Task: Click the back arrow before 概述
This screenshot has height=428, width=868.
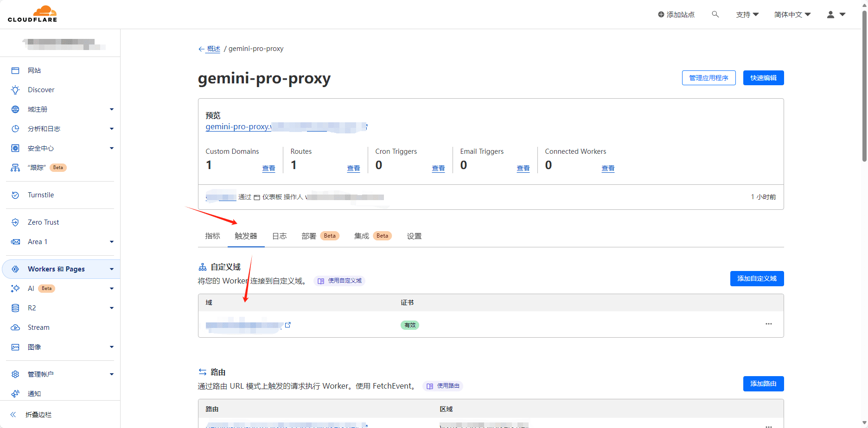Action: point(201,49)
